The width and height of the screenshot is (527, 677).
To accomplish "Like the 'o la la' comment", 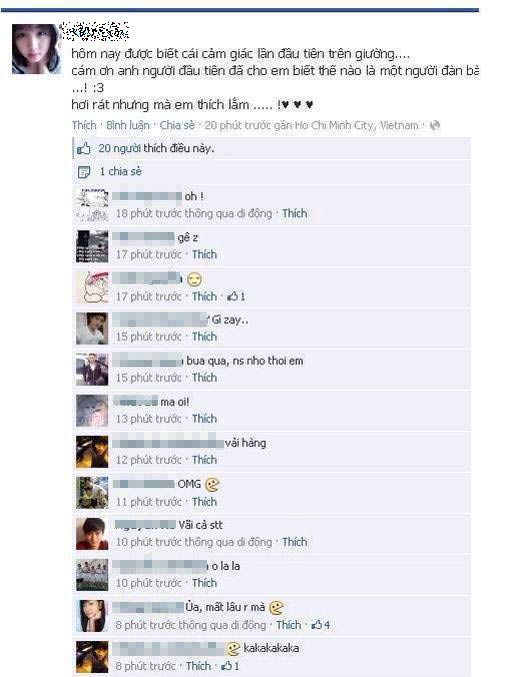I will click(204, 583).
